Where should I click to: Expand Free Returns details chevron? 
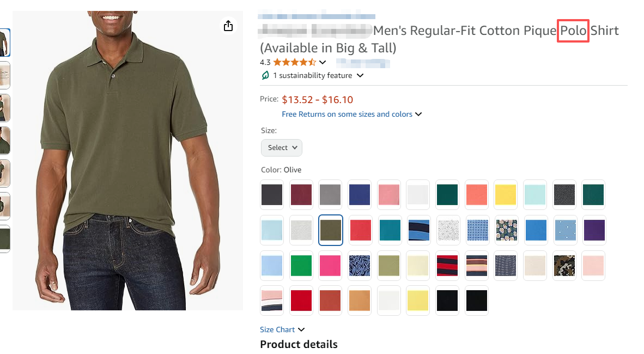[418, 115]
